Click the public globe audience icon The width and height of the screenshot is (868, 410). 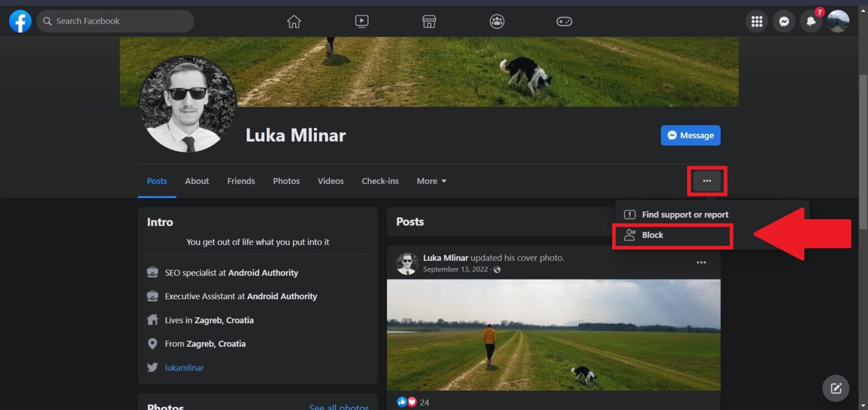(x=497, y=270)
